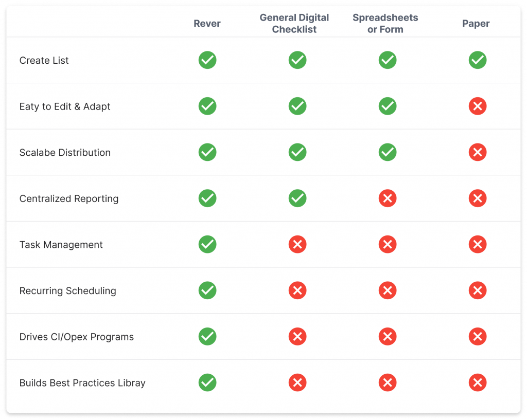Select the Paper column header
This screenshot has height=420, width=527.
click(476, 24)
